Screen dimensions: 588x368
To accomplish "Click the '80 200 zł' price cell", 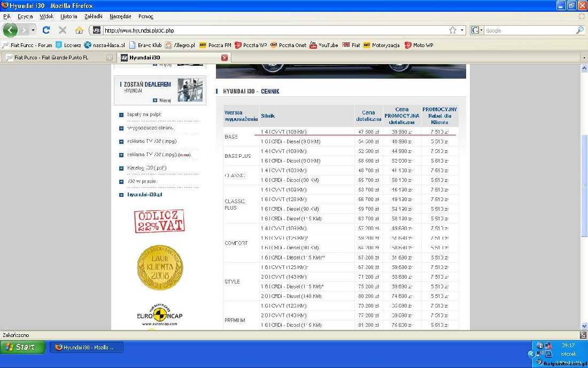I will click(368, 296).
